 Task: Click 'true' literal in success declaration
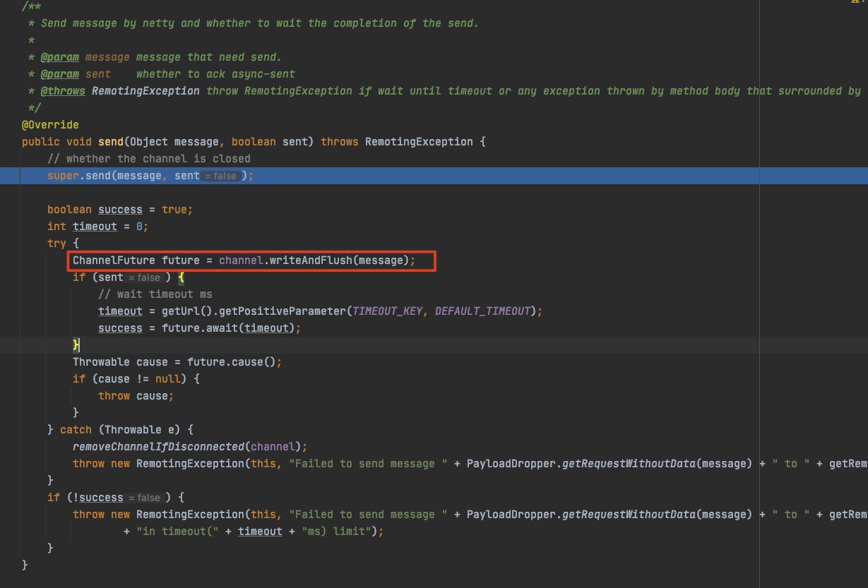174,210
